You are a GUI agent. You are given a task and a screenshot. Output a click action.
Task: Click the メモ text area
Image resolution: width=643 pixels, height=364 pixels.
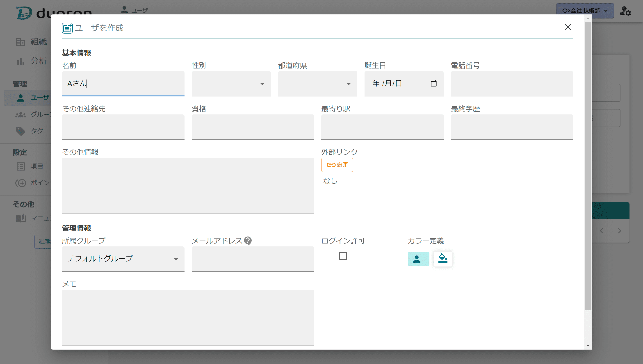188,318
